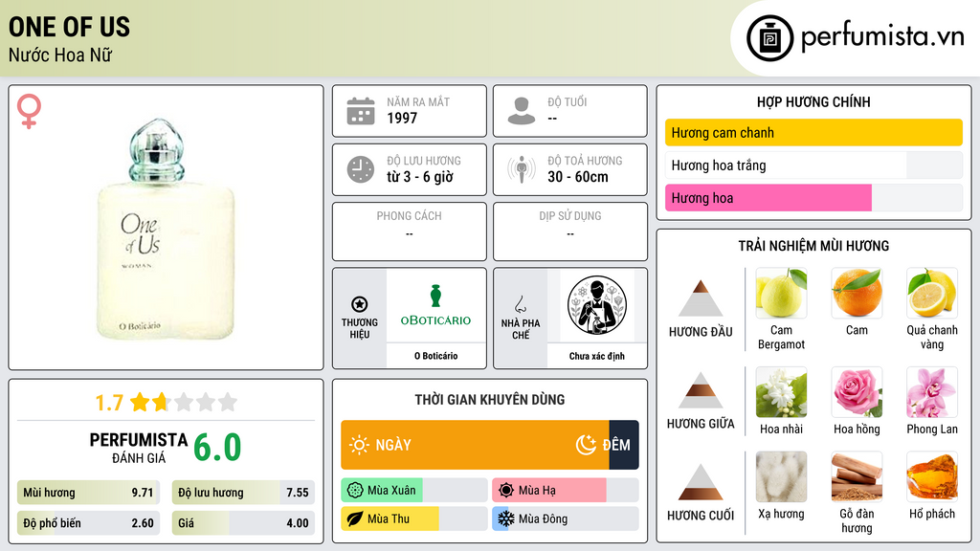This screenshot has width=980, height=551.
Task: Click the O Boticário brand name text
Action: tap(435, 356)
